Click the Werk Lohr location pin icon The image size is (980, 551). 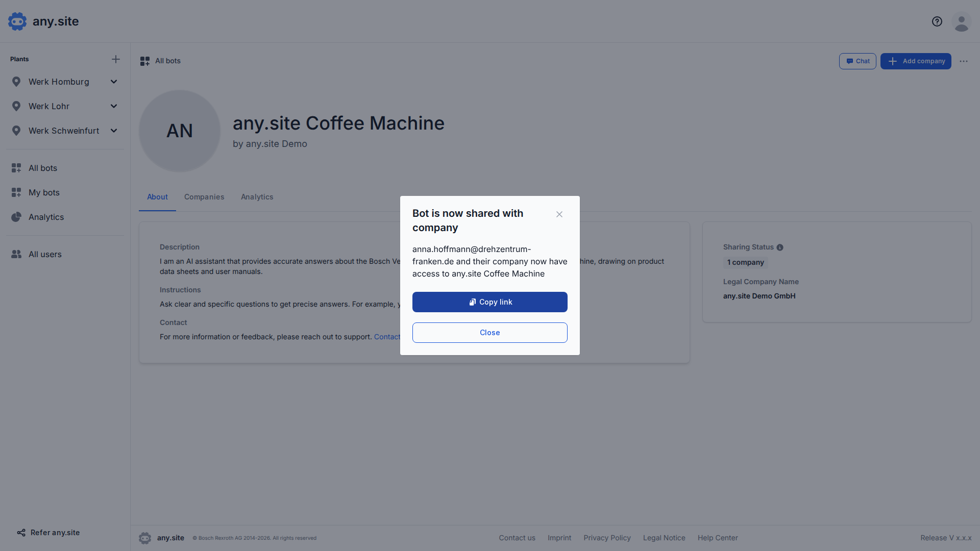click(16, 106)
